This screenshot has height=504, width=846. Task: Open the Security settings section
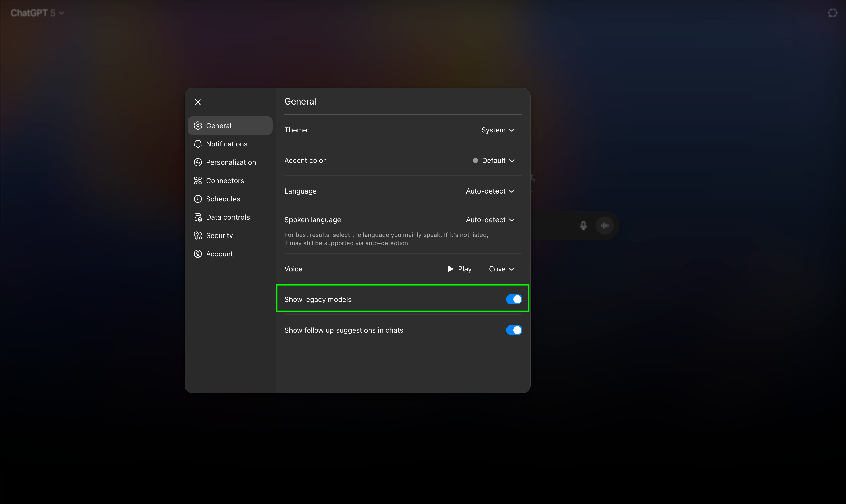click(220, 236)
